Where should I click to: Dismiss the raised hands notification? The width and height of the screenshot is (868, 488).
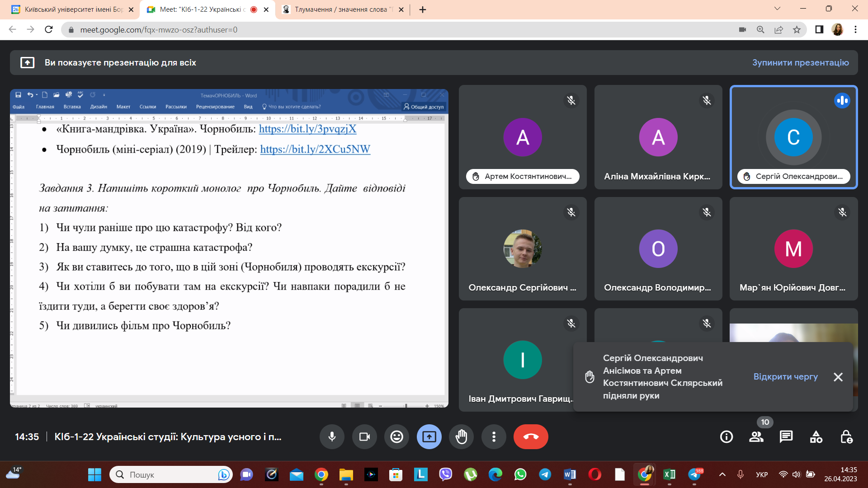click(x=838, y=377)
